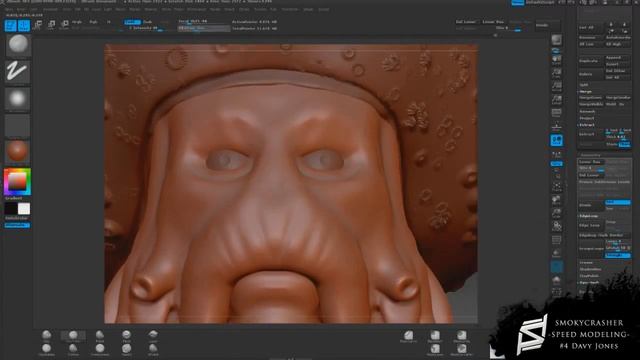Click the Actual size icon
The width and height of the screenshot is (640, 360).
(557, 87)
